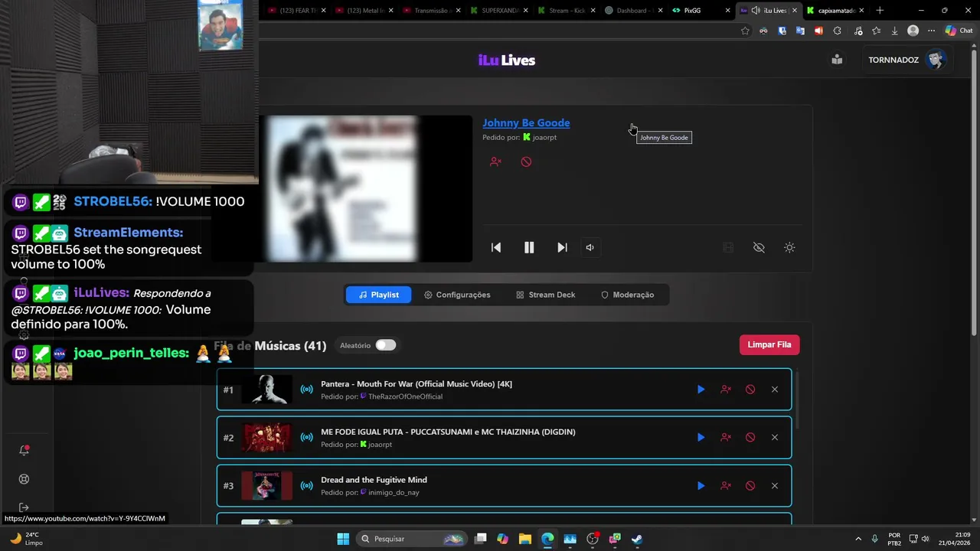Viewport: 980px width, 551px height.
Task: Open the TORNNADOZ user profile menu
Action: point(907,60)
